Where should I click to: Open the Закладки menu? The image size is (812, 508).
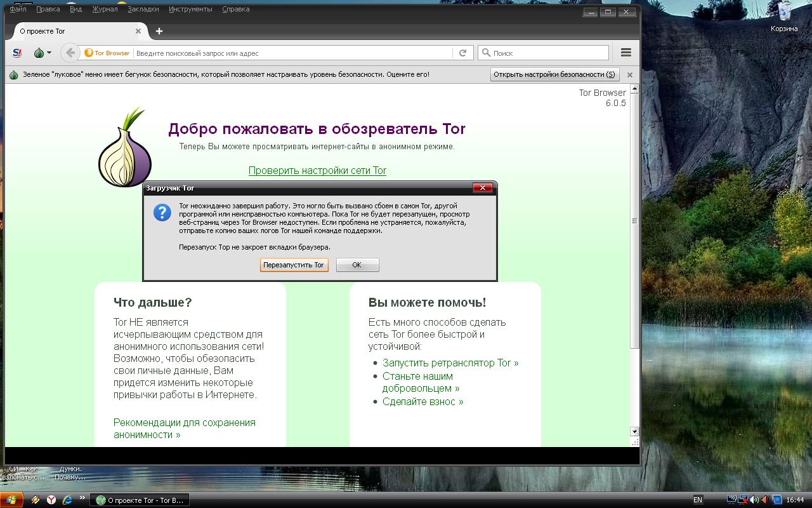(143, 9)
